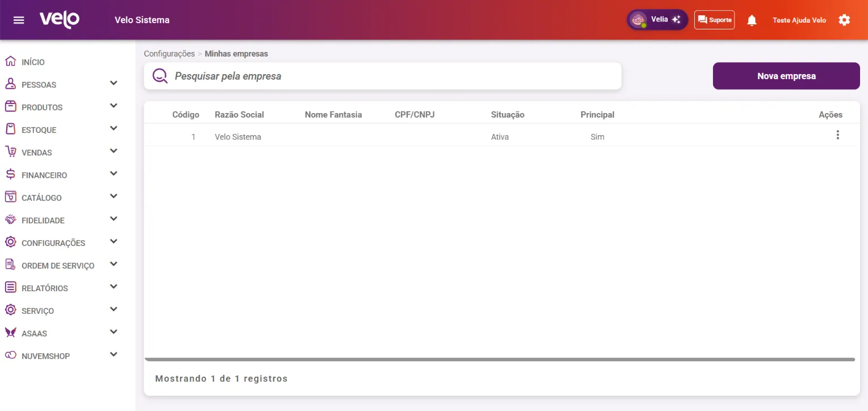This screenshot has width=868, height=411.
Task: Expand the Pessoas chevron
Action: 114,83
